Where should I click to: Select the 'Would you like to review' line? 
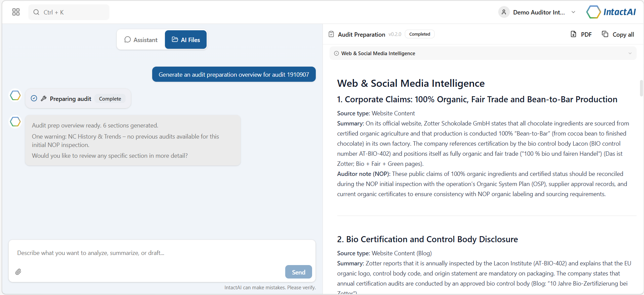(x=110, y=156)
